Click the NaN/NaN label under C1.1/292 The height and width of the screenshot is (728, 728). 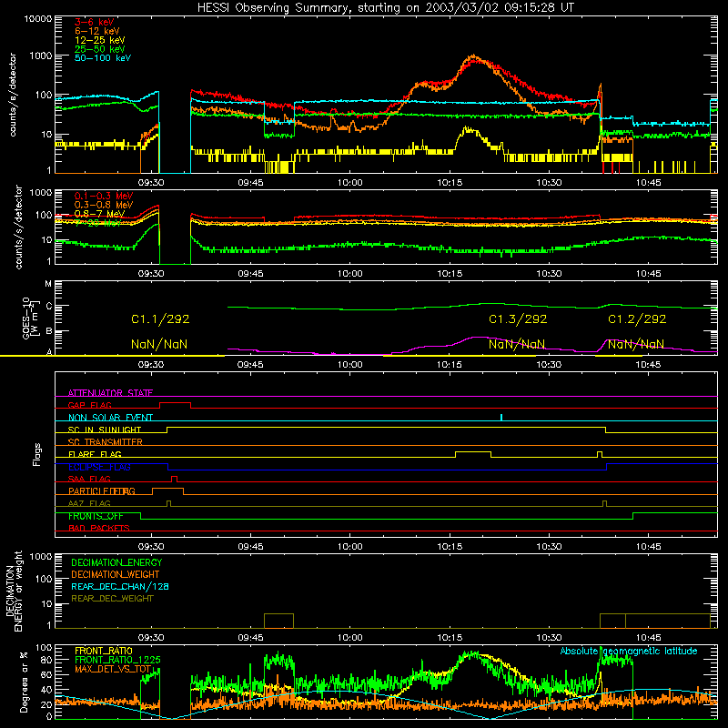tap(159, 344)
